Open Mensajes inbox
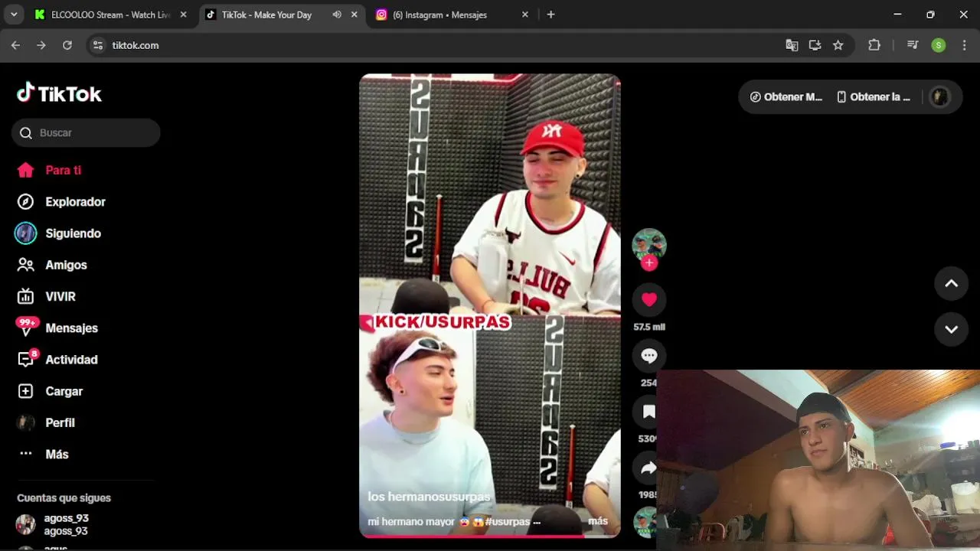The height and width of the screenshot is (551, 980). [57, 328]
